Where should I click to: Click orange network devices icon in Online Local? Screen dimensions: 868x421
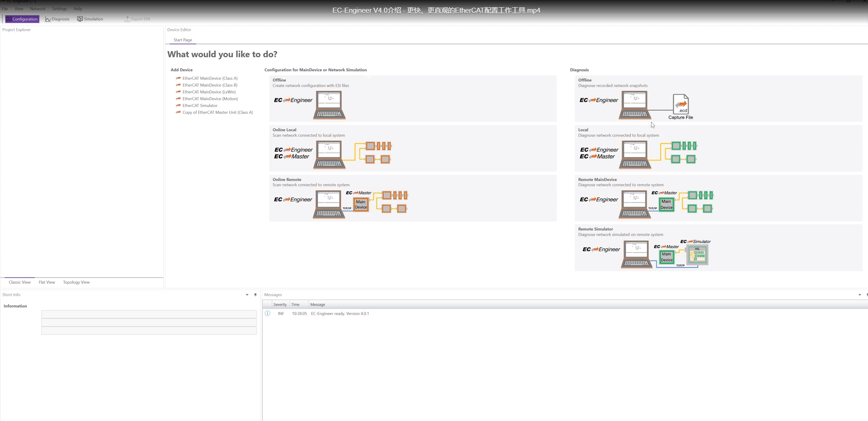pos(378,153)
